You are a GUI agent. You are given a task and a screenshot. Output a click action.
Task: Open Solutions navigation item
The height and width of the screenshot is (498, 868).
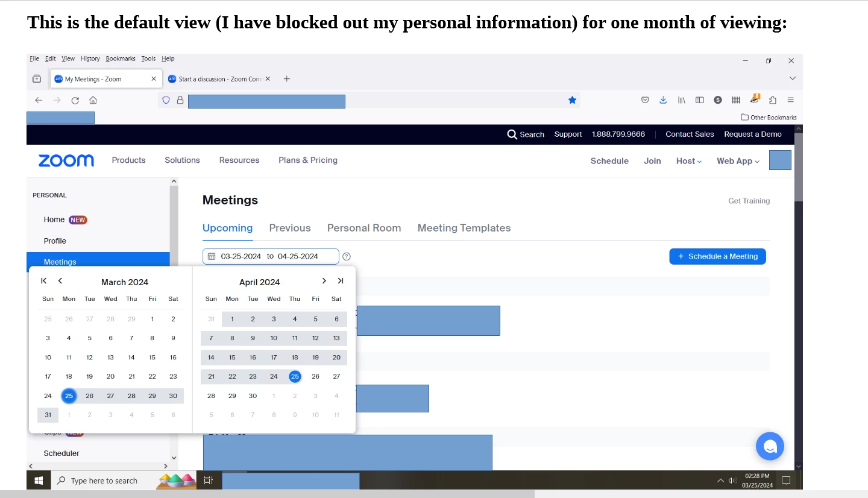point(182,160)
